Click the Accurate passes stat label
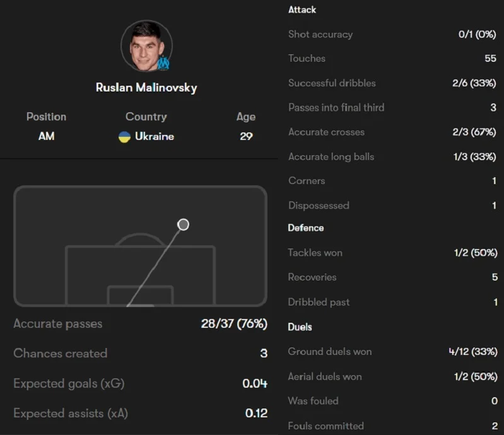 tap(57, 324)
